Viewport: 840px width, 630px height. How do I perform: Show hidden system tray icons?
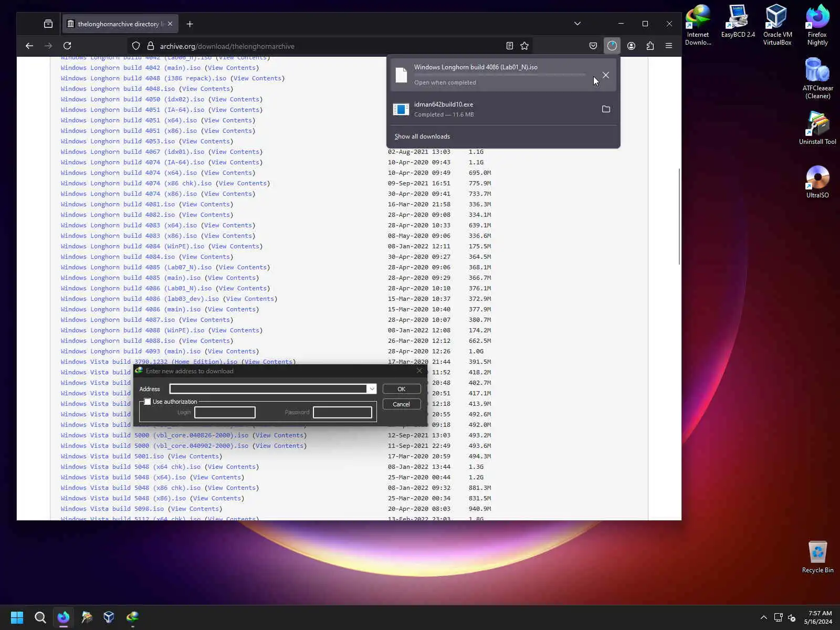pyautogui.click(x=764, y=617)
